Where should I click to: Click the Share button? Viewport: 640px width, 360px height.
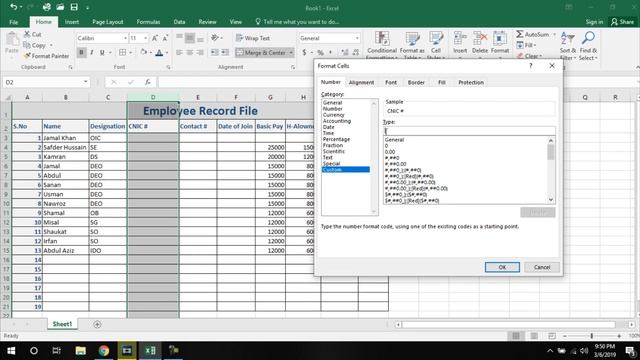click(x=623, y=22)
